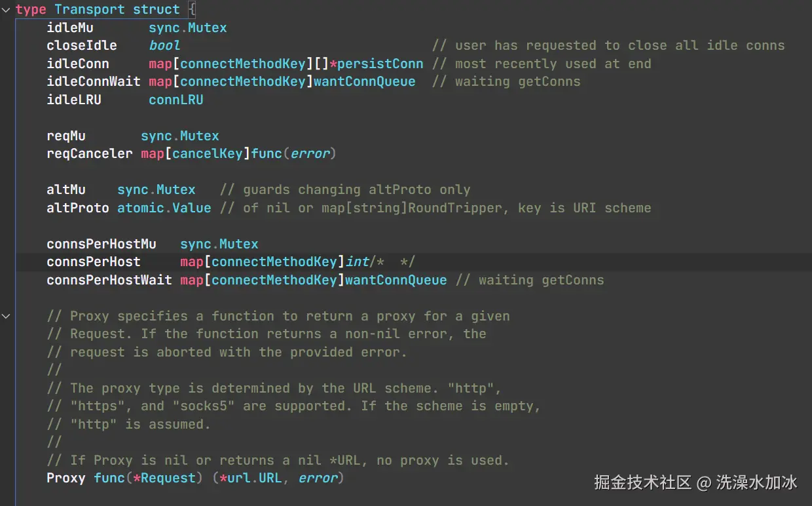Click the closeIdle bool type

point(164,45)
